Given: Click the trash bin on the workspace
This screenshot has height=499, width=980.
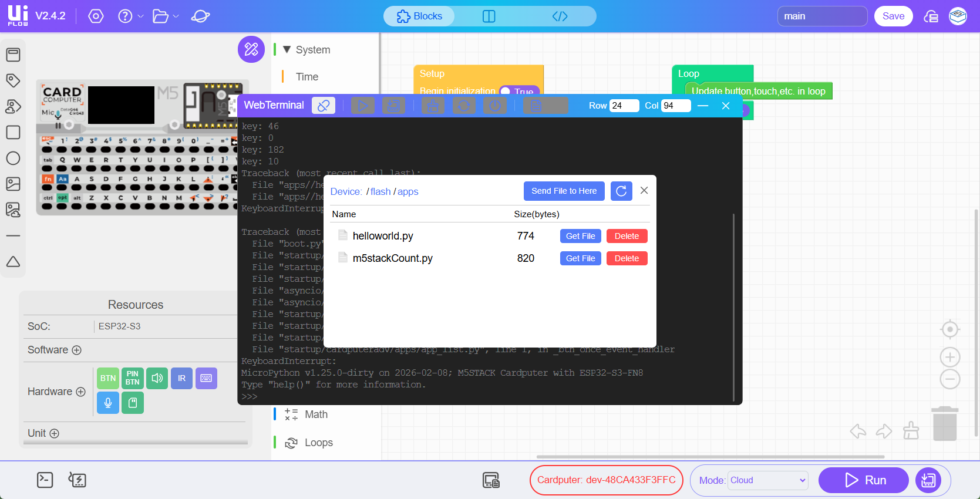Looking at the screenshot, I should pos(945,424).
